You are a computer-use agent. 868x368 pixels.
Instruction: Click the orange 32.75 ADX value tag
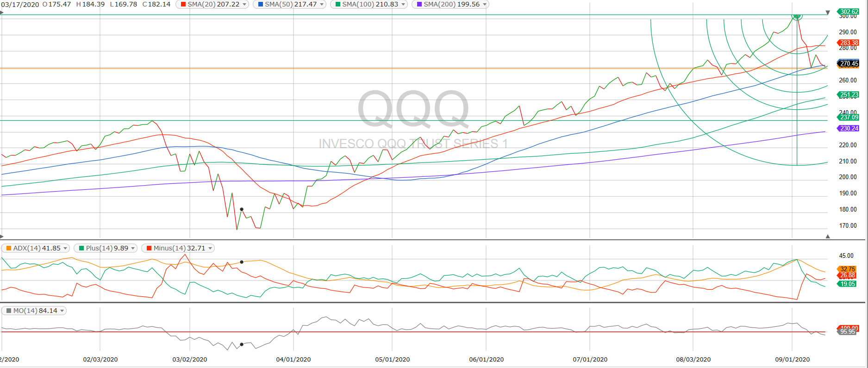847,269
